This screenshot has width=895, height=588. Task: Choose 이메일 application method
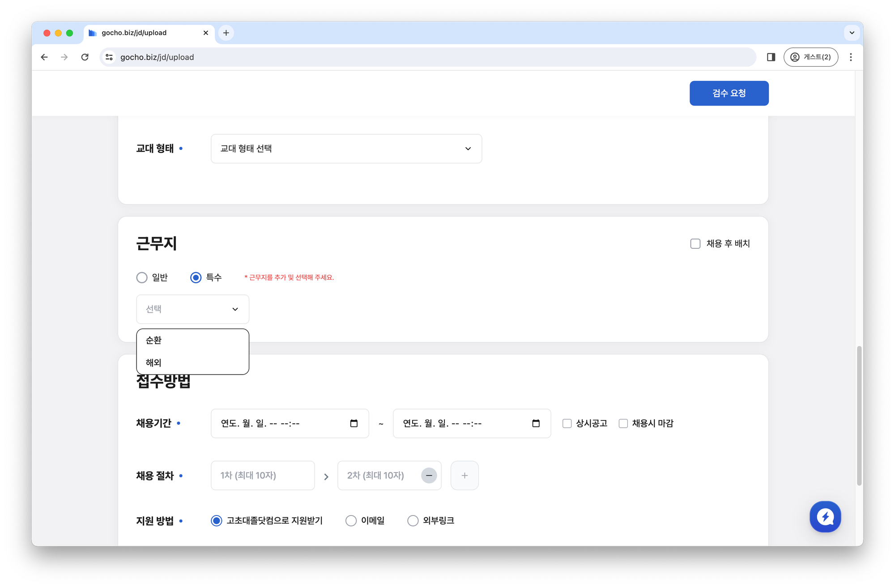pos(351,520)
